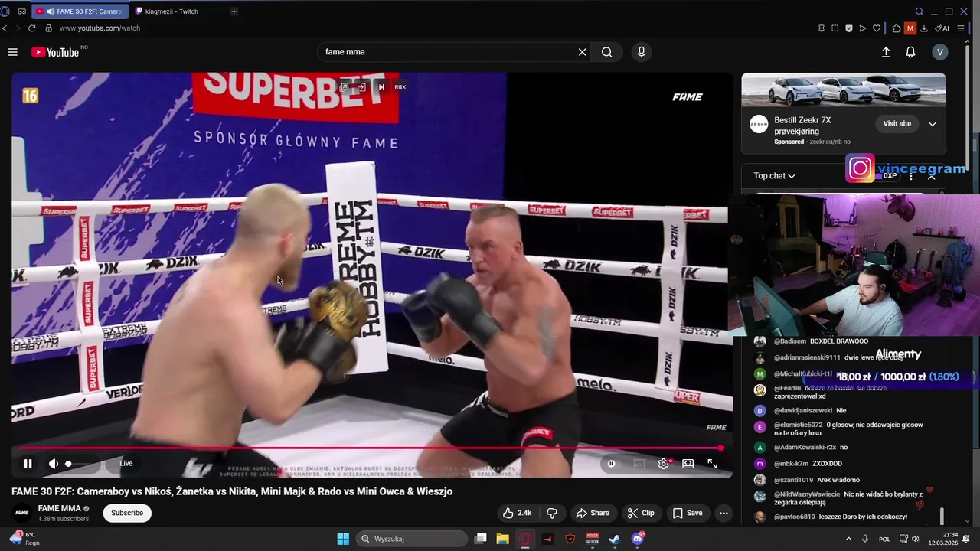Adjust the video volume slider
Viewport: 980px width, 551px height.
80,464
